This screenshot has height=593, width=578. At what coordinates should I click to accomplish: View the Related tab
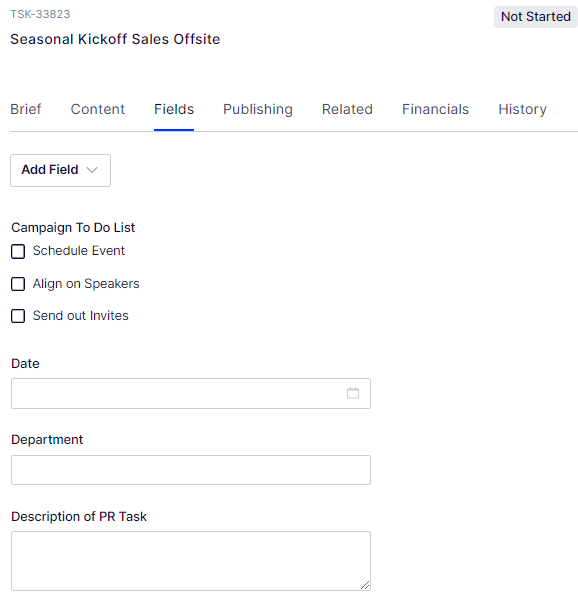(x=347, y=109)
